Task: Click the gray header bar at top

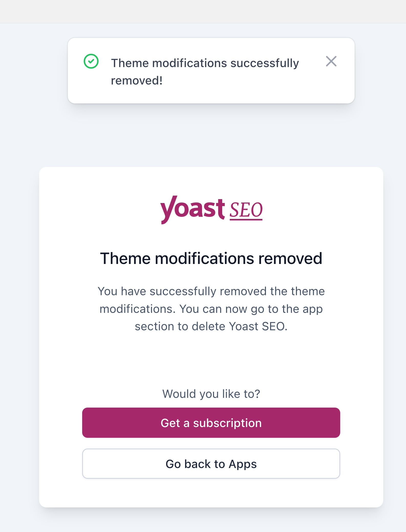Action: click(x=203, y=12)
